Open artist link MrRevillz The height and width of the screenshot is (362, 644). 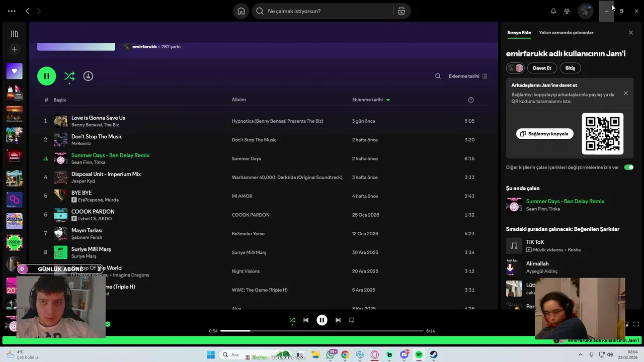[81, 144]
